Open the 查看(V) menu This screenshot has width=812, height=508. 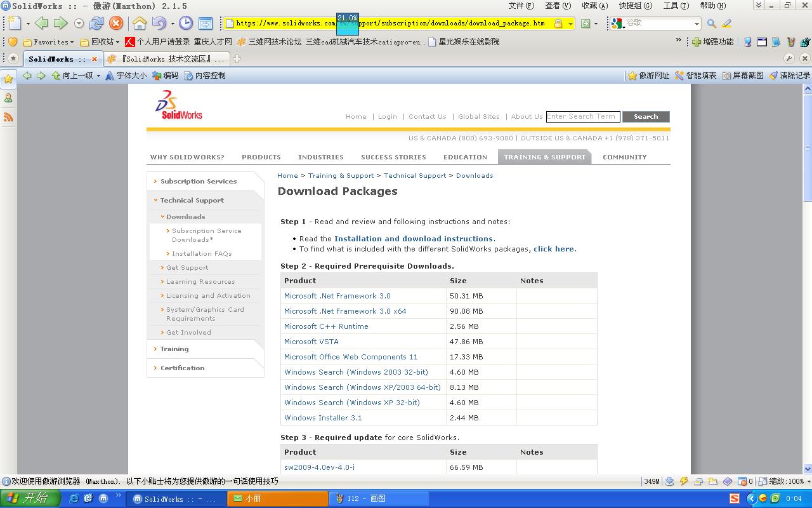pos(558,5)
